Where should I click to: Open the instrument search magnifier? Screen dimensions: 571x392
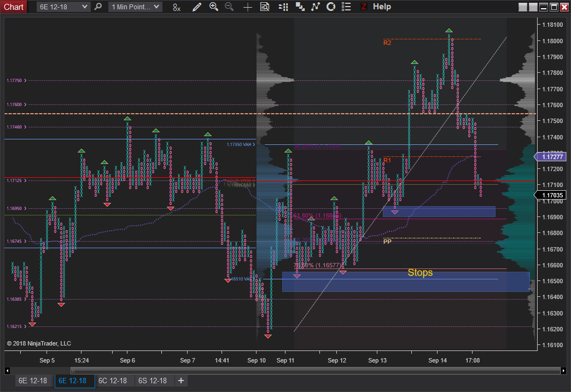click(98, 7)
